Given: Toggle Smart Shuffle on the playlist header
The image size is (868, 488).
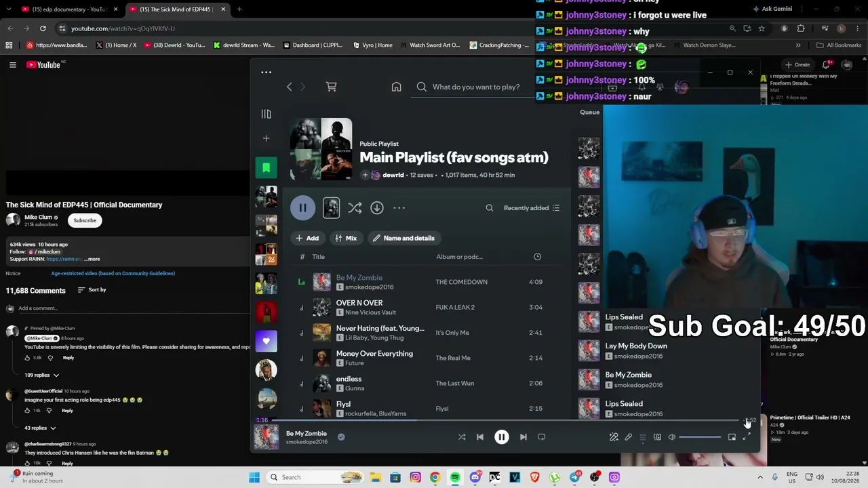Looking at the screenshot, I should (355, 208).
